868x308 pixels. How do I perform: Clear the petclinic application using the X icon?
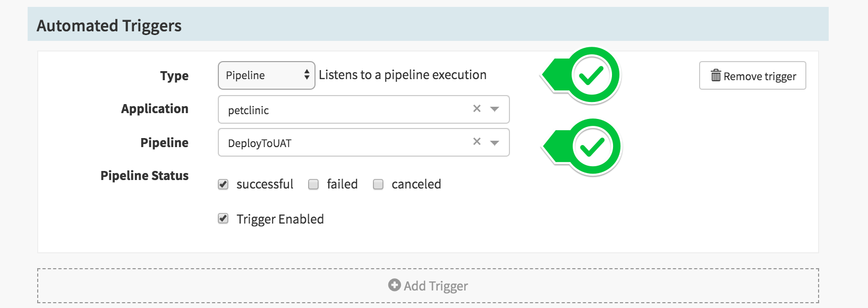coord(476,109)
